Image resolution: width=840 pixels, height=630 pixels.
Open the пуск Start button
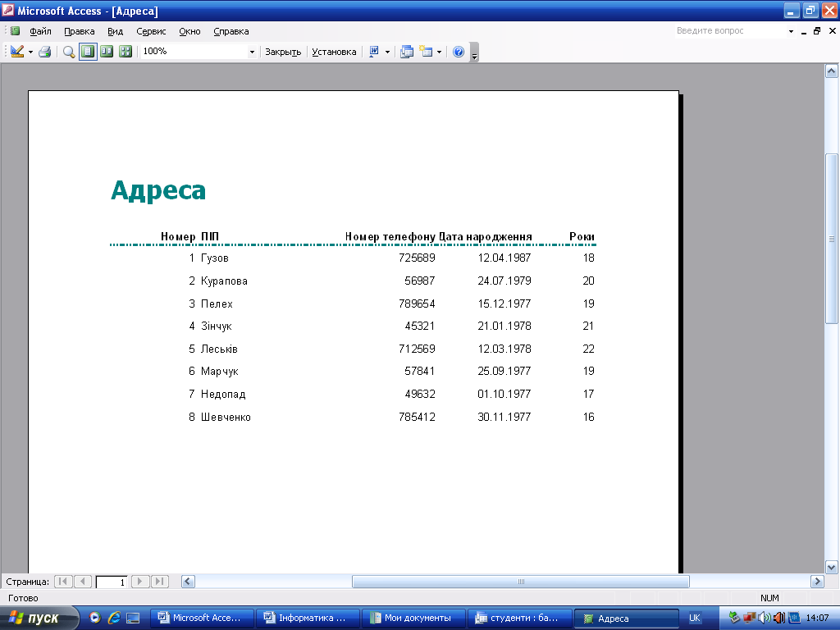click(38, 619)
